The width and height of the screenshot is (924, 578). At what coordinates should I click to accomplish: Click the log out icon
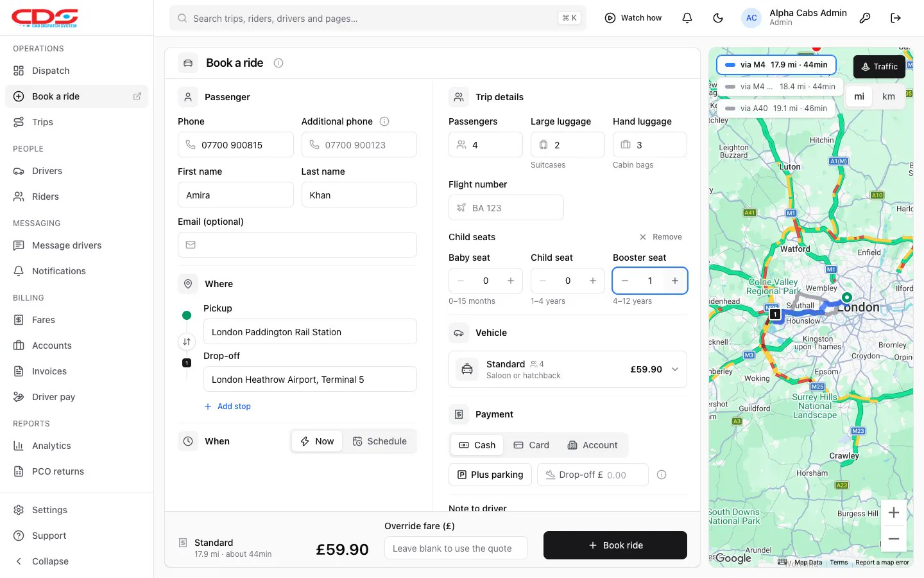(x=896, y=18)
